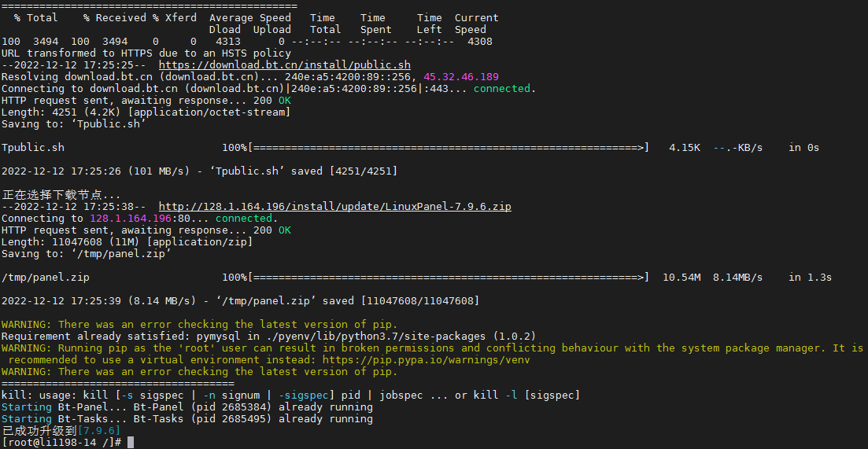Viewport: 868px width, 449px height.
Task: Click the magenta IP 45.32.46.189
Action: click(461, 77)
